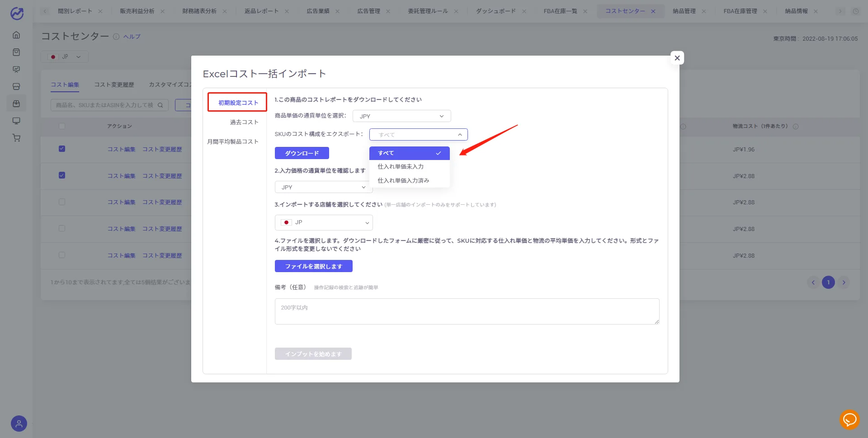Click the インプットを始めます button
The width and height of the screenshot is (868, 438).
[x=313, y=354]
